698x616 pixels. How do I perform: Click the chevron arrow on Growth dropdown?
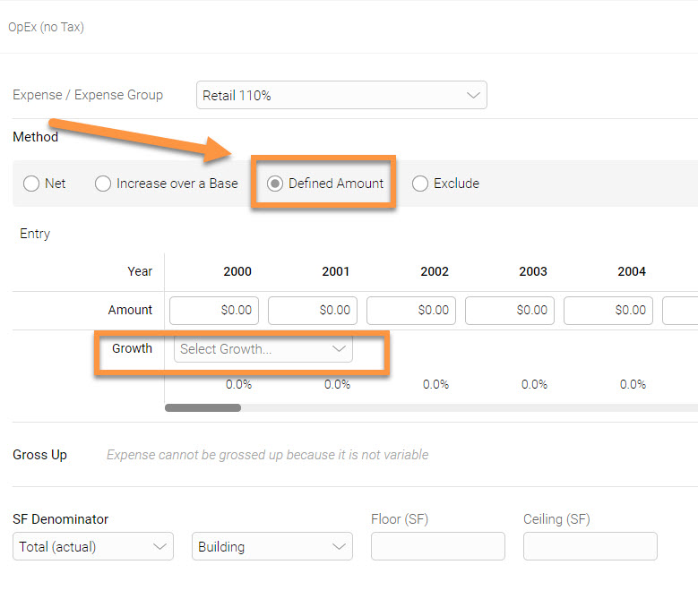339,349
